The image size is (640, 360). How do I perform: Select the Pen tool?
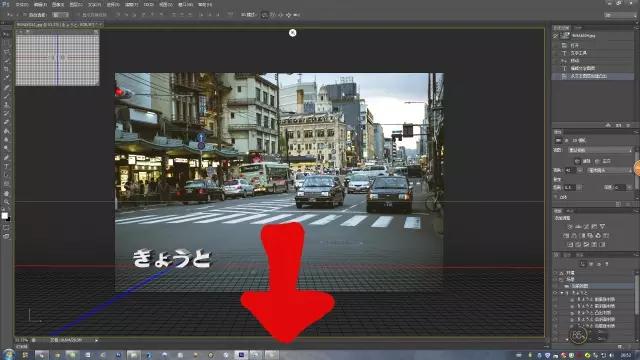[7, 158]
